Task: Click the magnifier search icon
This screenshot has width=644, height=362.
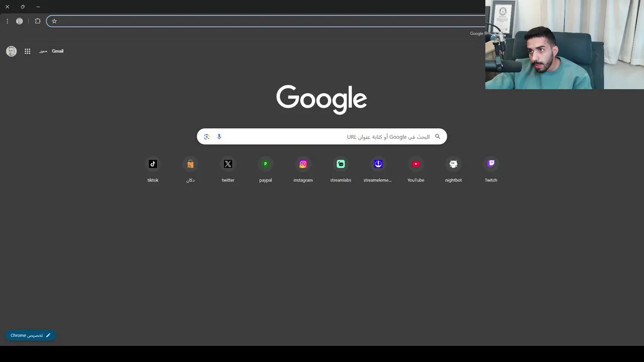Action: click(438, 136)
